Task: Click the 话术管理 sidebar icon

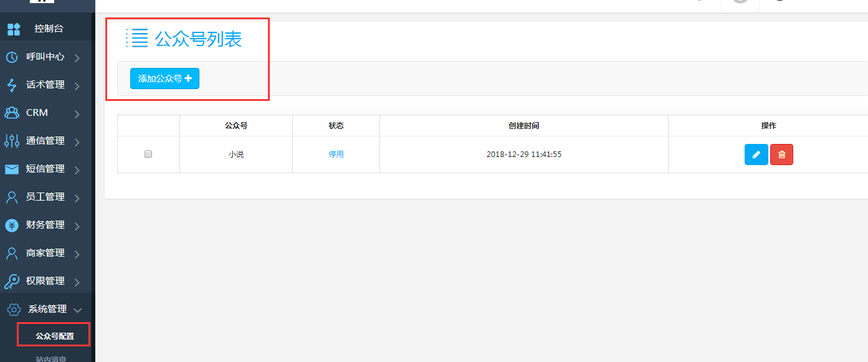Action: [12, 85]
